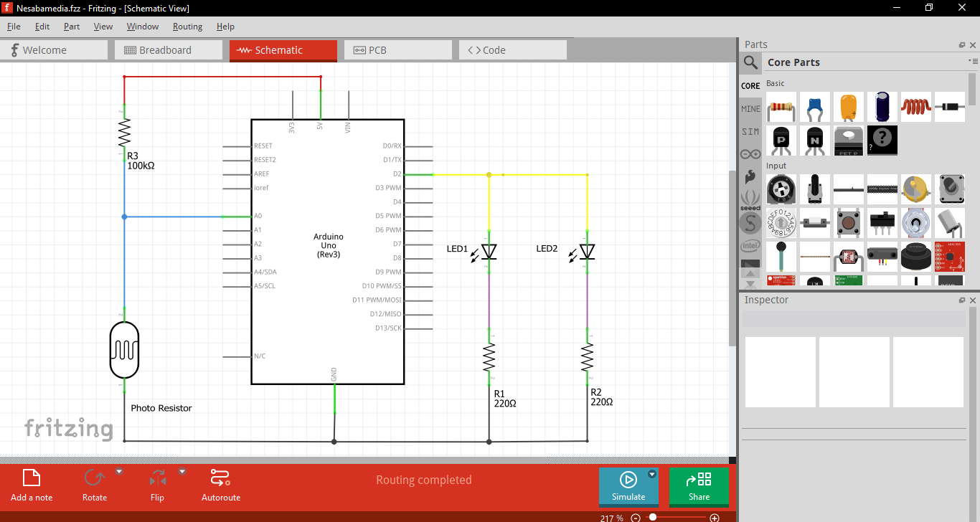Open the Seeed parts bin
This screenshot has width=980, height=522.
[750, 198]
